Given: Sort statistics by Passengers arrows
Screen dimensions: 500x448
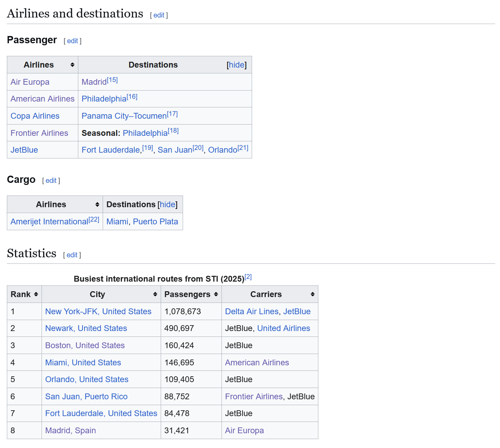Looking at the screenshot, I should (216, 294).
